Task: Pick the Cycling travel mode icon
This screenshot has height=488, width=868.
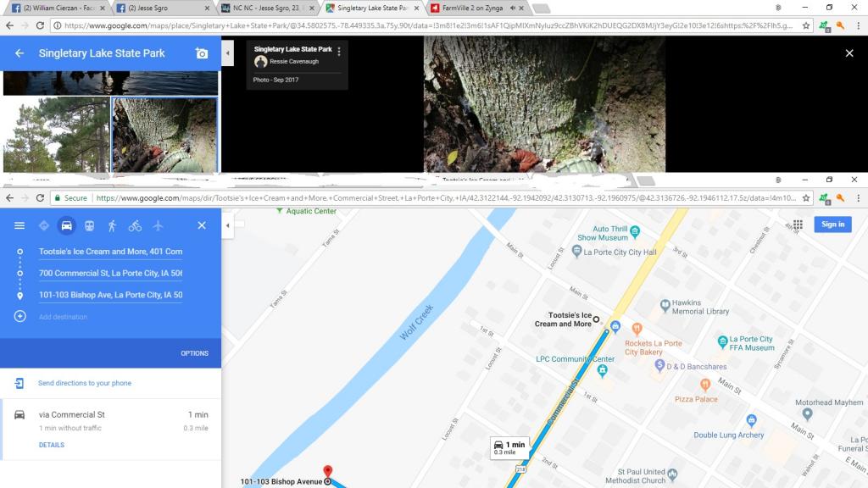Action: pyautogui.click(x=135, y=225)
